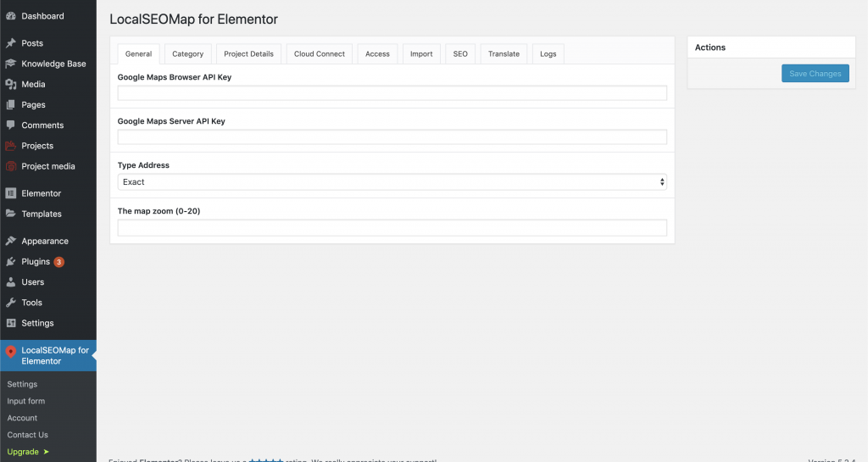Open the Type Address dropdown
Screen dimensions: 868x462
392,182
